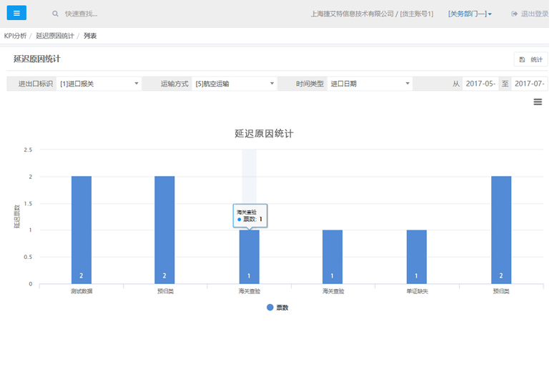This screenshot has height=392, width=552.
Task: Toggle the blue hamburger sidebar menu button
Action: (16, 13)
